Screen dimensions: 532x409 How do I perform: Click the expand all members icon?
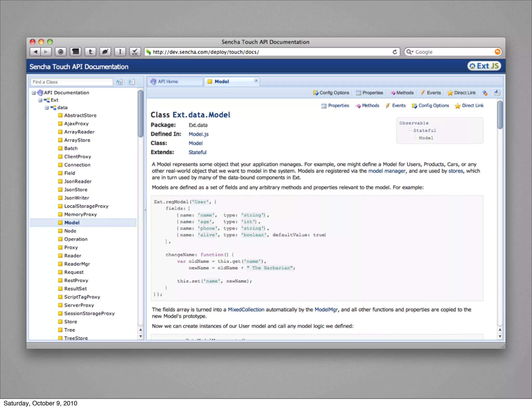click(497, 93)
